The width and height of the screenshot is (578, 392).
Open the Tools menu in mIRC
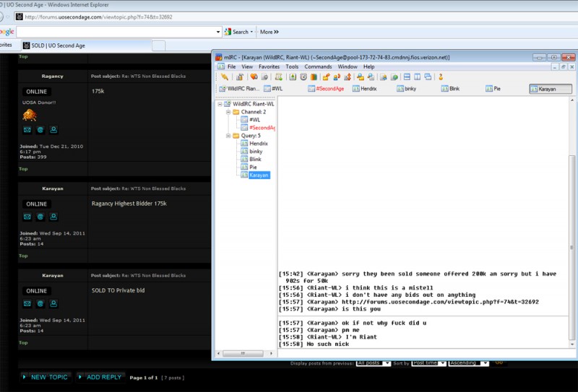click(292, 66)
